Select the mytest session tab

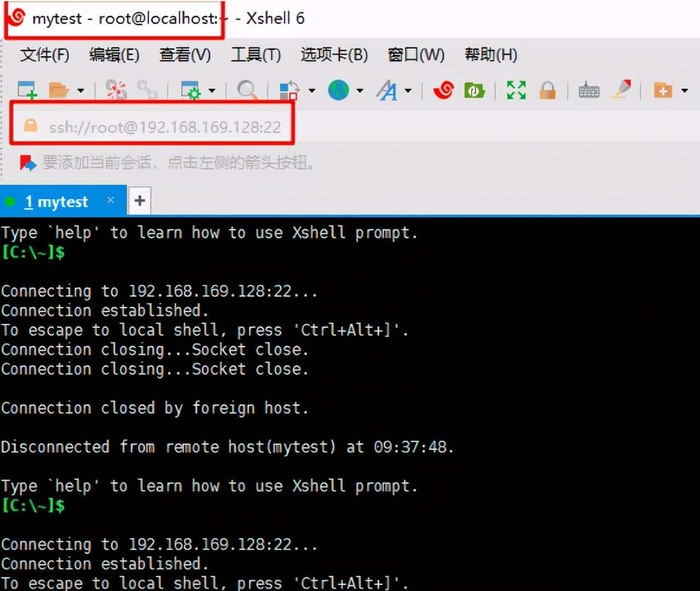57,201
